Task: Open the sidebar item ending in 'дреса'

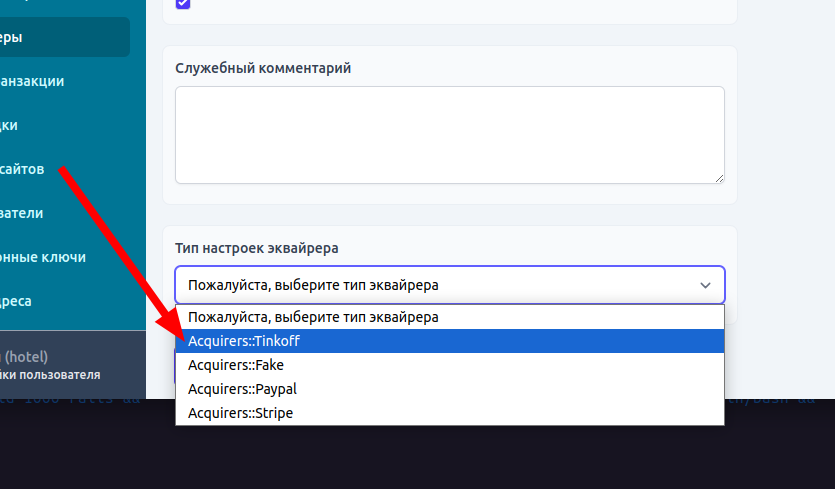Action: tap(16, 301)
